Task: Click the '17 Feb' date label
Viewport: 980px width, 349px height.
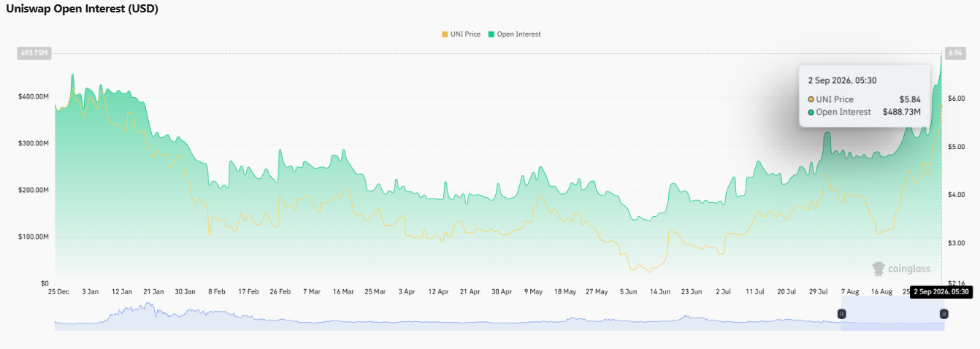Action: tap(248, 291)
